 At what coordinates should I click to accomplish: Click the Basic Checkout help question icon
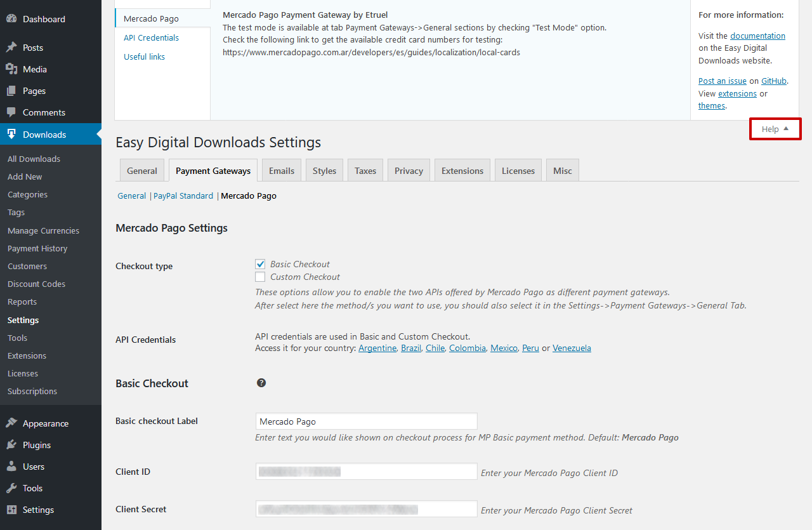pyautogui.click(x=261, y=383)
